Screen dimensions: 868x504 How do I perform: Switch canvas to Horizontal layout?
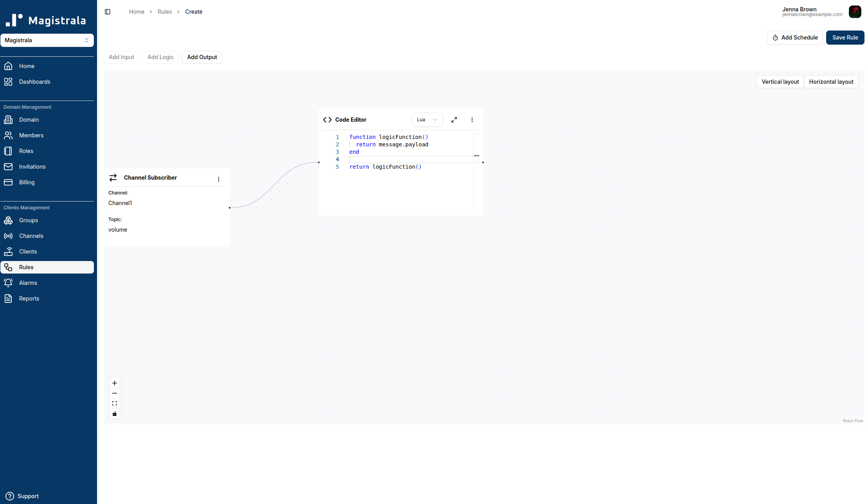click(831, 82)
